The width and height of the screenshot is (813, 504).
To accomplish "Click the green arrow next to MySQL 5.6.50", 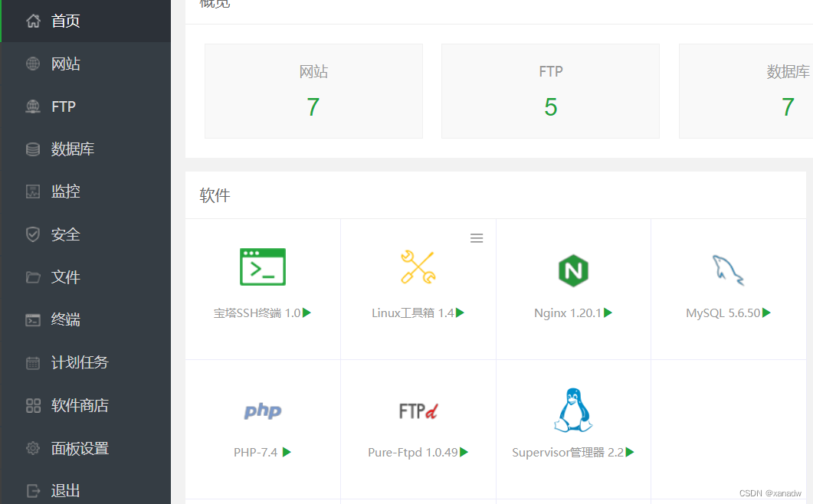I will (766, 313).
